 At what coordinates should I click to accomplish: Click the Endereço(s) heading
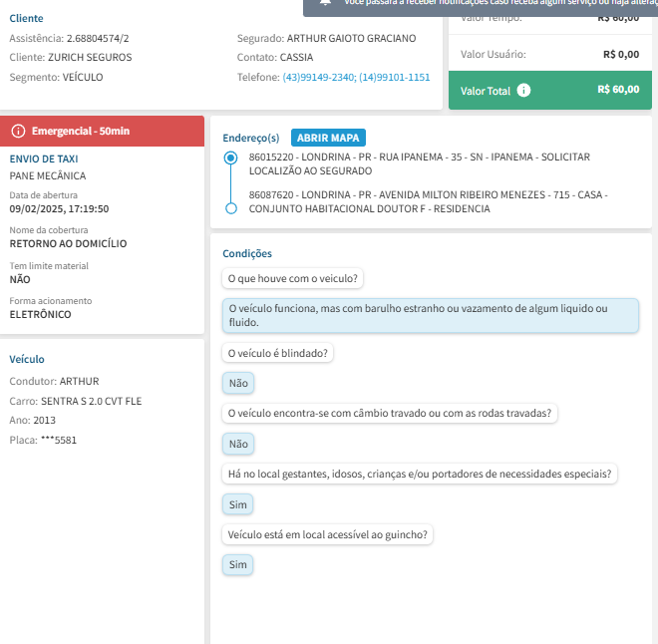click(x=251, y=138)
